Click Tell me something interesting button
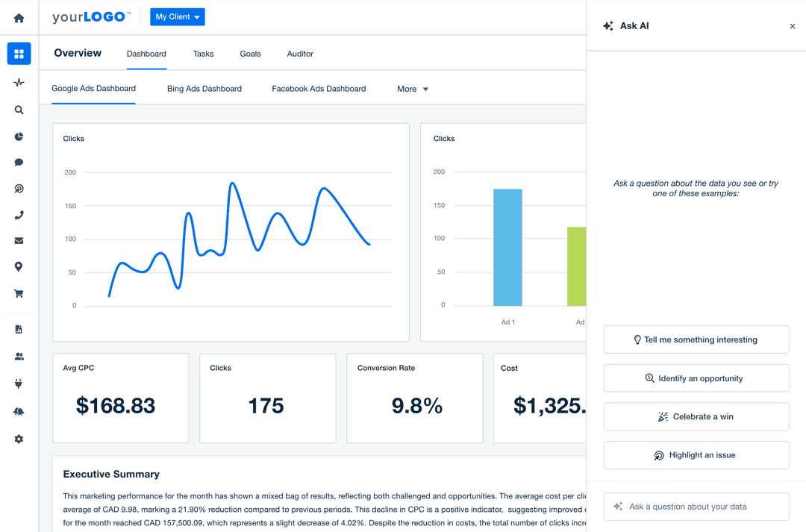 point(696,339)
